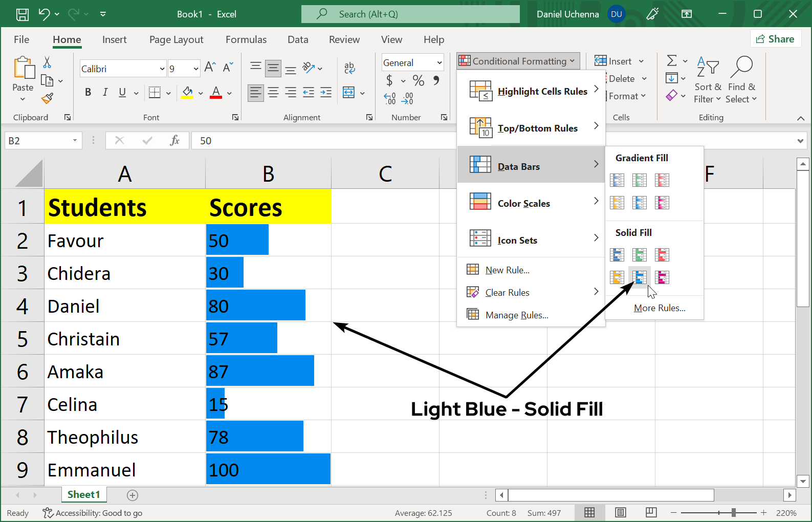Toggle Italic formatting
Viewport: 812px width, 522px height.
coord(105,92)
